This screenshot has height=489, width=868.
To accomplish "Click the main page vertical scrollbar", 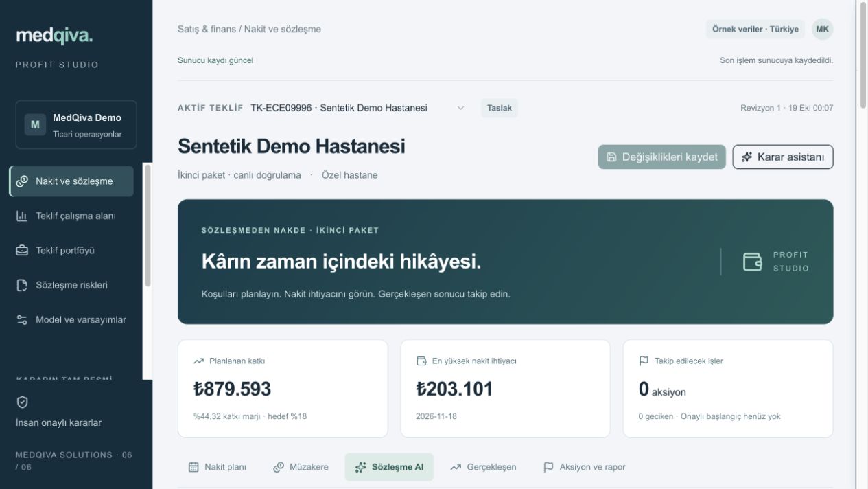I will pos(863,55).
